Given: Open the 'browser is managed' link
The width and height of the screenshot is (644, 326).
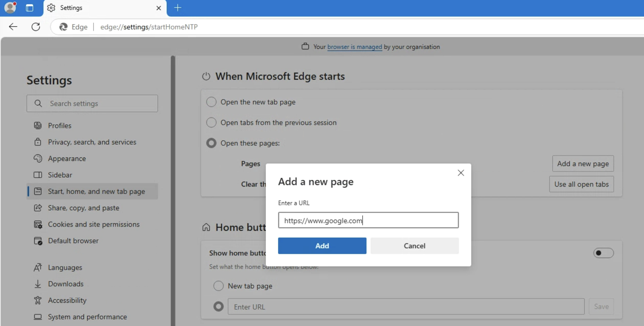Looking at the screenshot, I should 354,47.
